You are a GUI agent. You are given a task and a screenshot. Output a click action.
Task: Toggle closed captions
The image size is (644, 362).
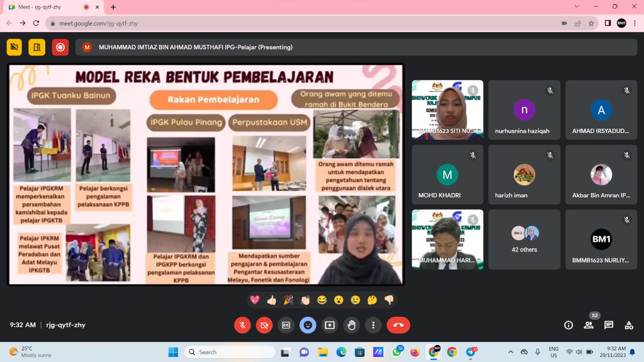click(x=286, y=325)
